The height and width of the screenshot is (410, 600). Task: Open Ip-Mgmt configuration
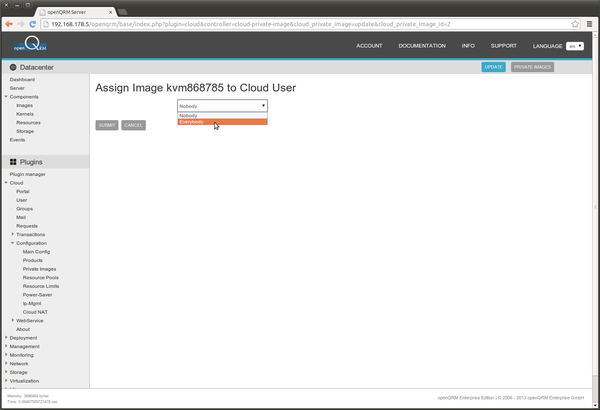32,304
